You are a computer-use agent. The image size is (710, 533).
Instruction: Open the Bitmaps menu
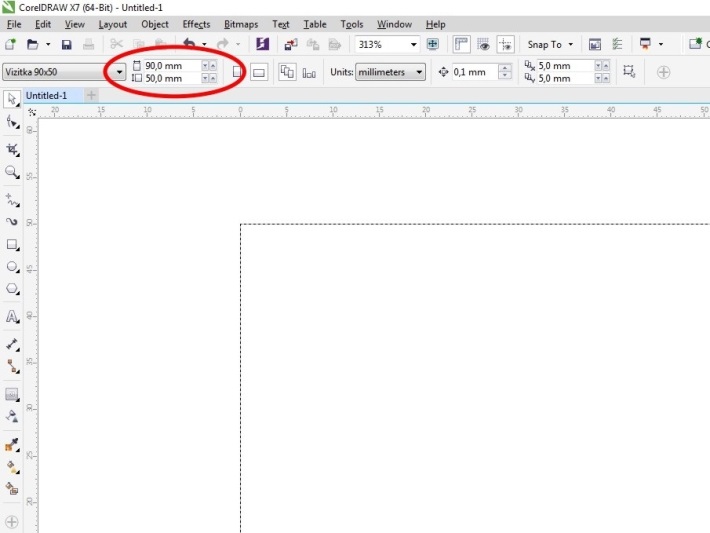click(x=241, y=24)
